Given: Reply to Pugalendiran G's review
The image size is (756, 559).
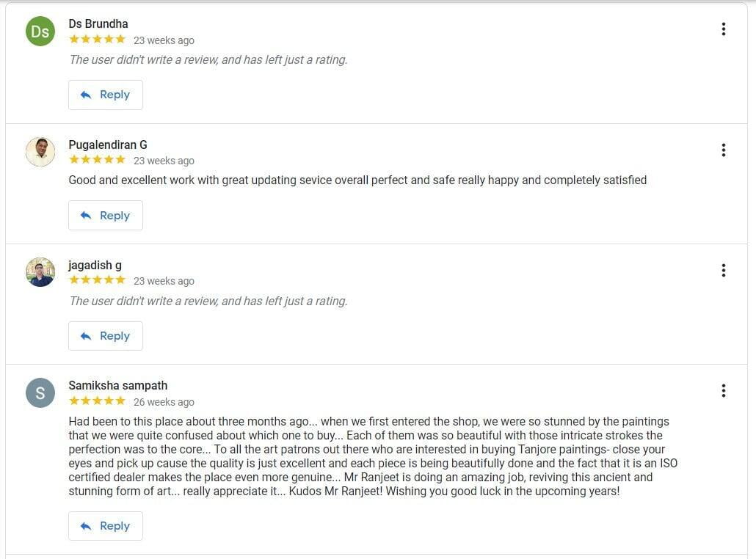Looking at the screenshot, I should [106, 216].
